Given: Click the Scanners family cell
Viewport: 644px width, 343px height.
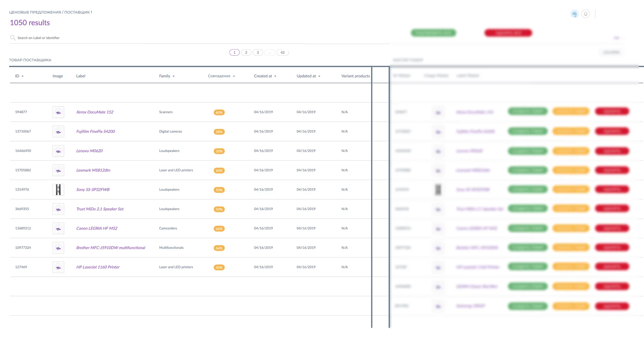Looking at the screenshot, I should point(166,112).
